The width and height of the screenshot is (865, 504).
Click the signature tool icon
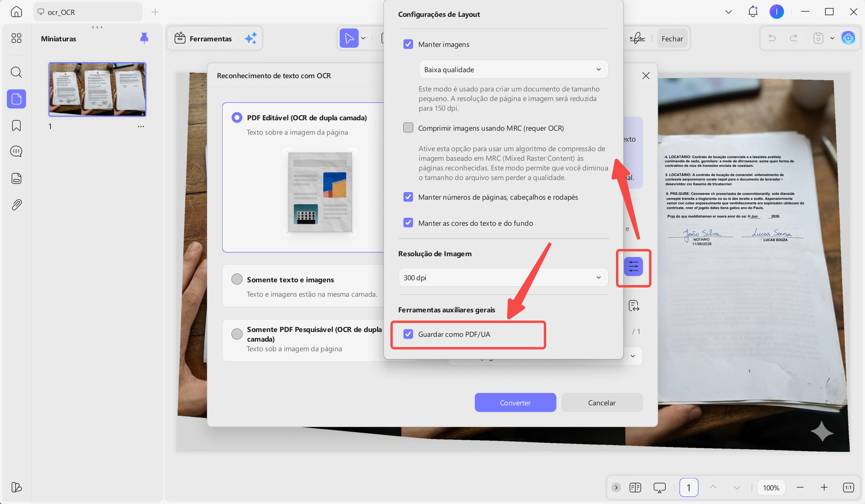click(637, 38)
